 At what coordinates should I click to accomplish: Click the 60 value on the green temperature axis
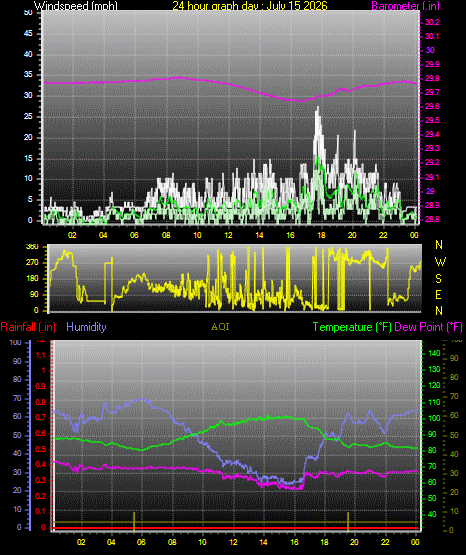[432, 482]
